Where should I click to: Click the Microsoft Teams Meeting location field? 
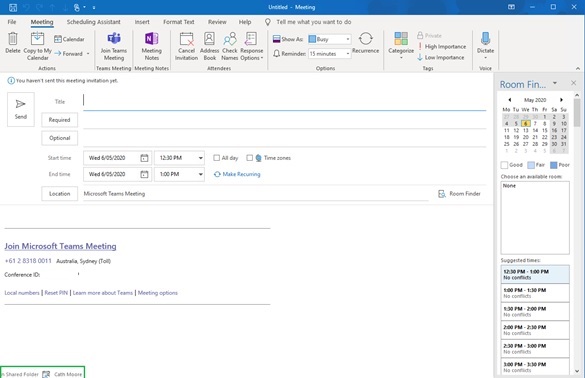point(256,194)
